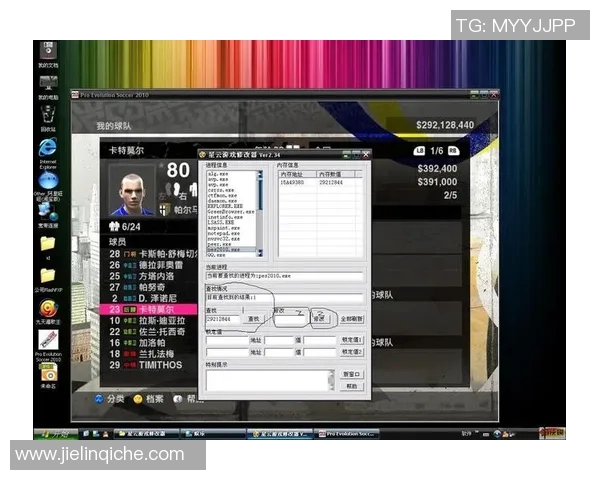
Task: Open the My Computer desktop icon
Action: [x=47, y=83]
